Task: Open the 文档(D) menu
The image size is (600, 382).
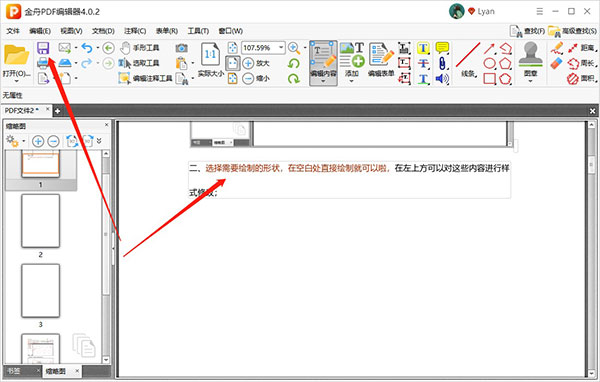Action: pyautogui.click(x=103, y=31)
